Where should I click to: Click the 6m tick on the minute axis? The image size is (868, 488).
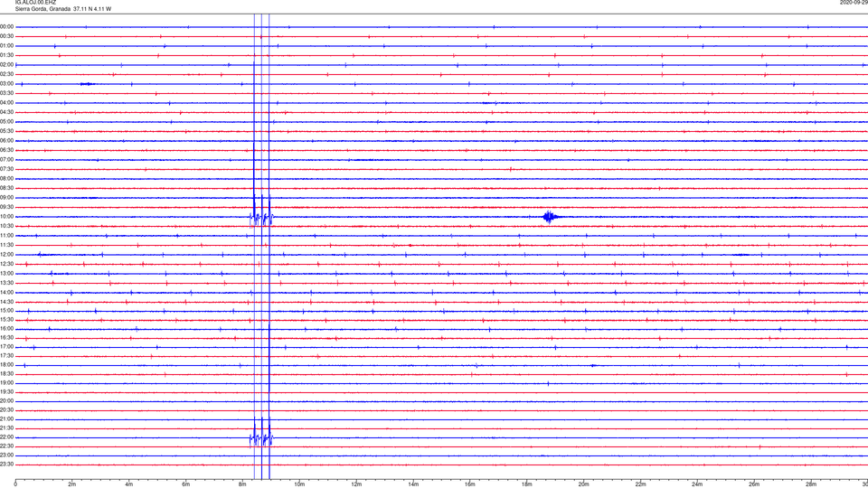(186, 484)
